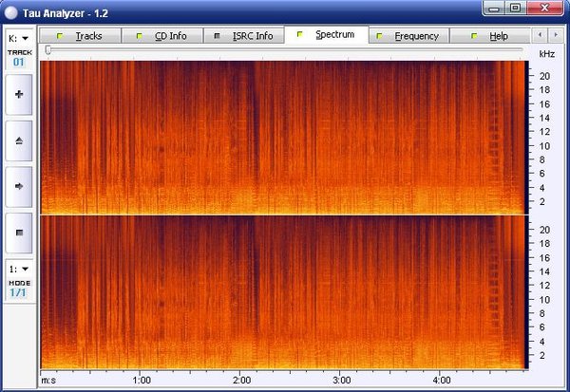Click the 3:00 time marker
Viewport: 570px width, 392px height.
pos(342,381)
